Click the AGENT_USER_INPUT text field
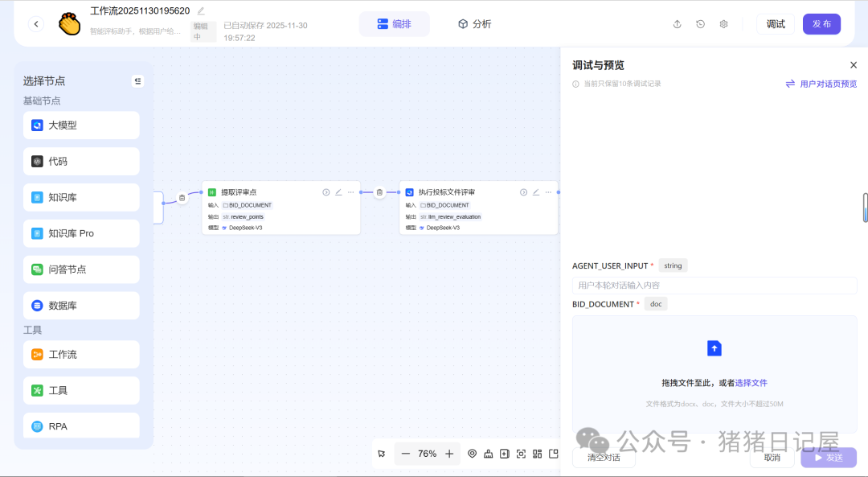The height and width of the screenshot is (477, 868). click(x=714, y=284)
